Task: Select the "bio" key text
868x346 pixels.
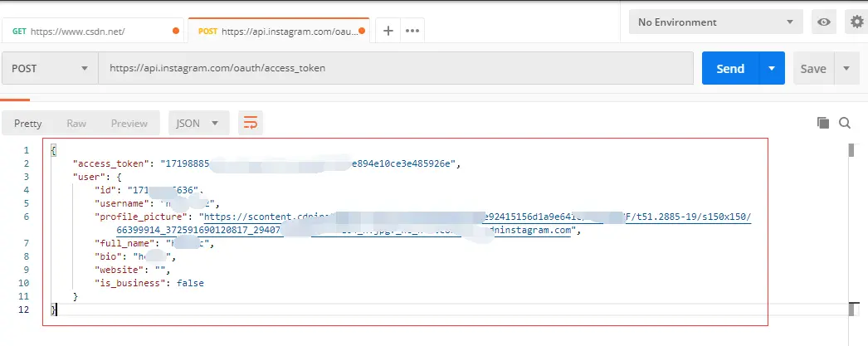Action: point(109,256)
